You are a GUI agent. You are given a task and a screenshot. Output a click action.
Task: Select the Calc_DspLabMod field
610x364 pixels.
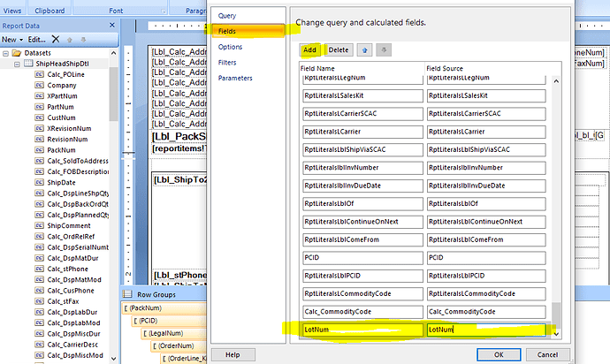coord(73,322)
